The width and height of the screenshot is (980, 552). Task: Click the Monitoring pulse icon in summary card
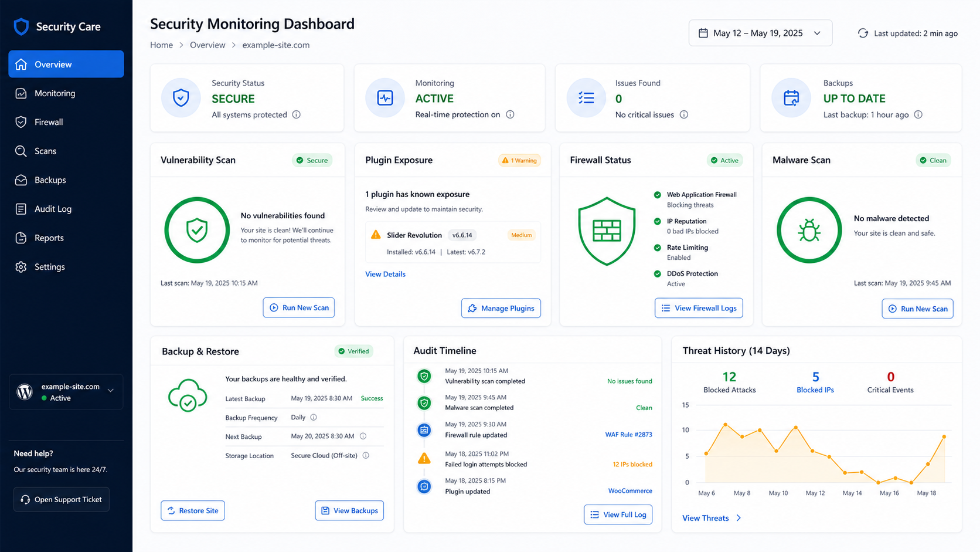pyautogui.click(x=385, y=97)
